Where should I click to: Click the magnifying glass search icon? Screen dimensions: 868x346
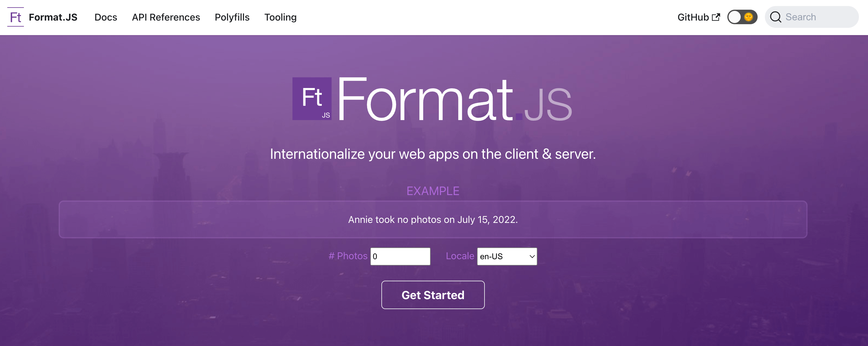[775, 17]
